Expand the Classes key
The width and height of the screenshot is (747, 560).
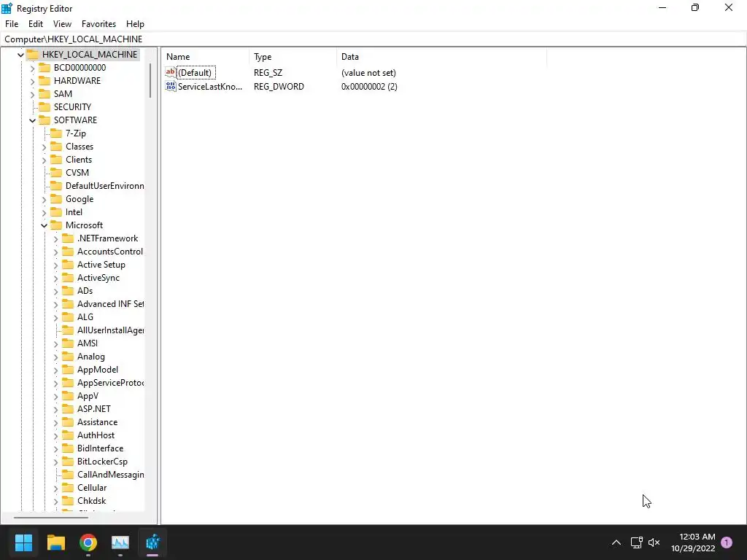point(44,147)
